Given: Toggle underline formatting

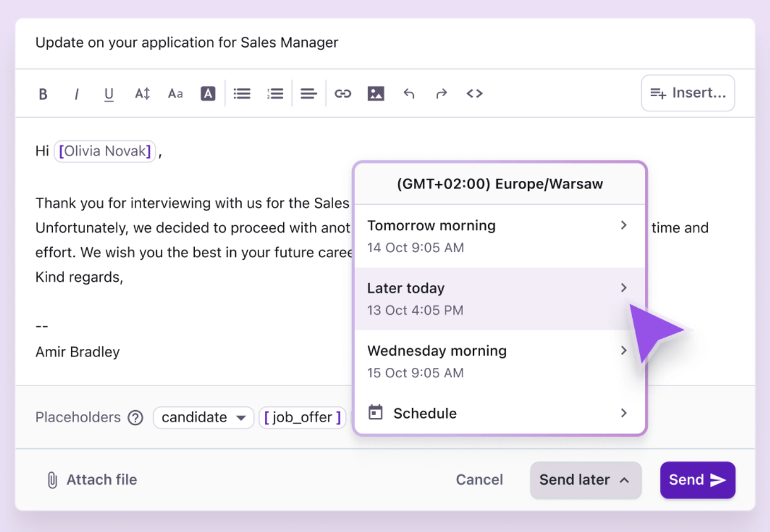Looking at the screenshot, I should (109, 94).
